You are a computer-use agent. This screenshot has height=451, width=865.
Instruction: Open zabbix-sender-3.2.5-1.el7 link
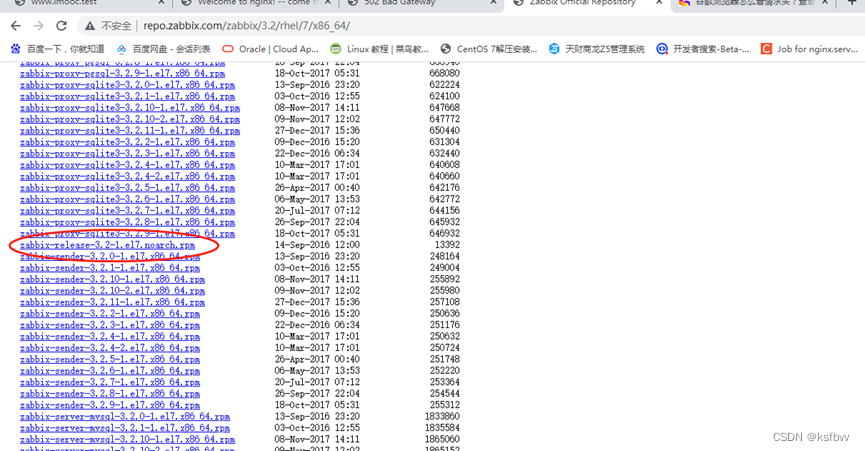coord(110,359)
